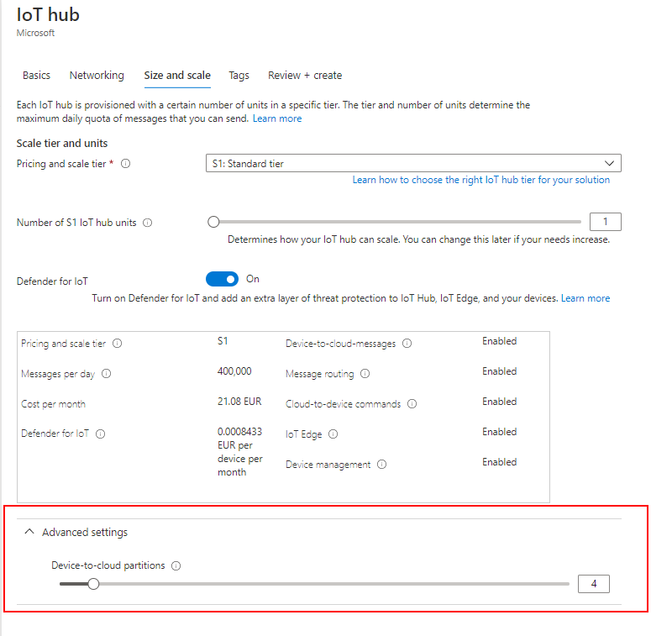The height and width of the screenshot is (636, 672).
Task: Open the Review + create tab
Action: point(304,76)
